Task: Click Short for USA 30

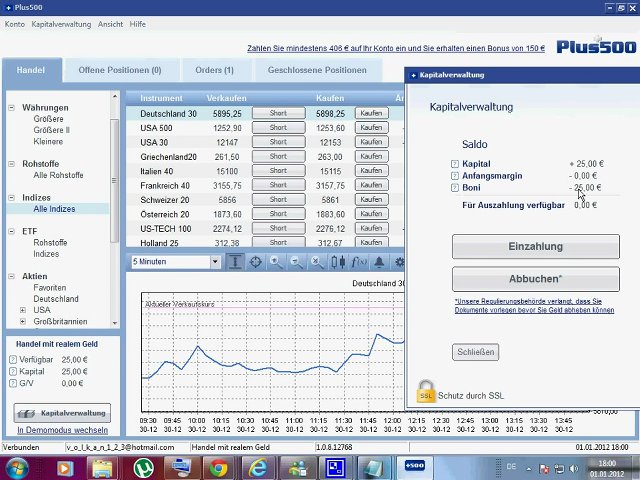Action: (x=278, y=142)
